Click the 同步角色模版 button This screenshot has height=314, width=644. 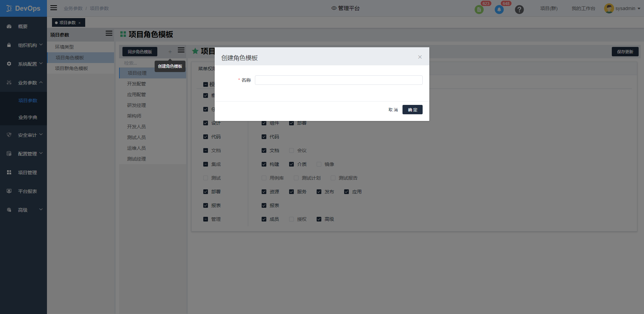(140, 52)
